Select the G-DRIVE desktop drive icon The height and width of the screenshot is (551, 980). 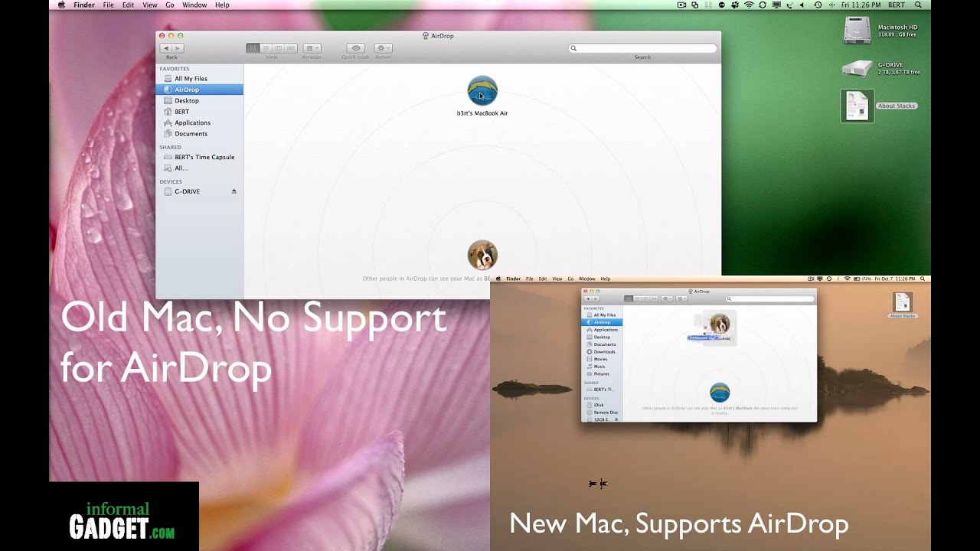[857, 68]
